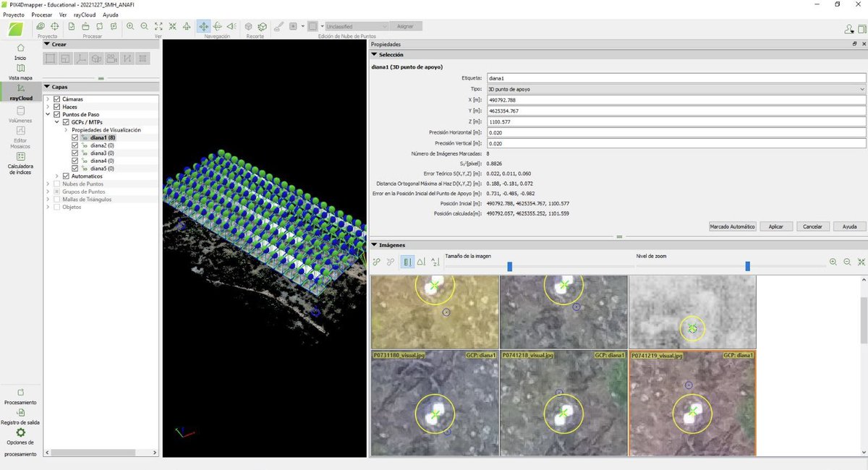Click the sort ascending A-Z images icon
This screenshot has width=868, height=470.
pos(435,262)
